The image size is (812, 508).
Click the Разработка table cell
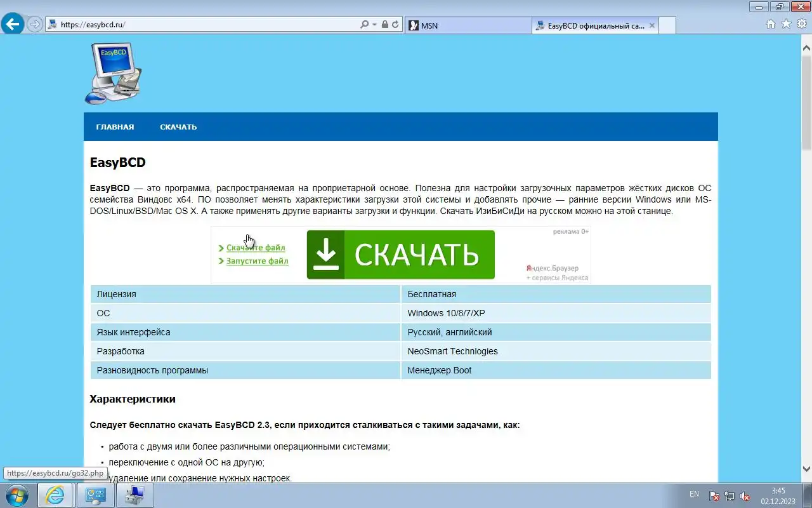(x=245, y=351)
